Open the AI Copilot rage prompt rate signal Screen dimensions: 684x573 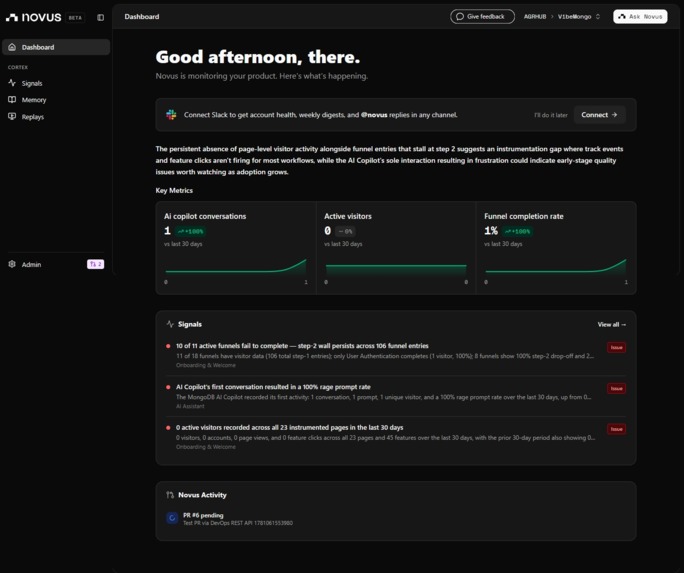click(396, 396)
